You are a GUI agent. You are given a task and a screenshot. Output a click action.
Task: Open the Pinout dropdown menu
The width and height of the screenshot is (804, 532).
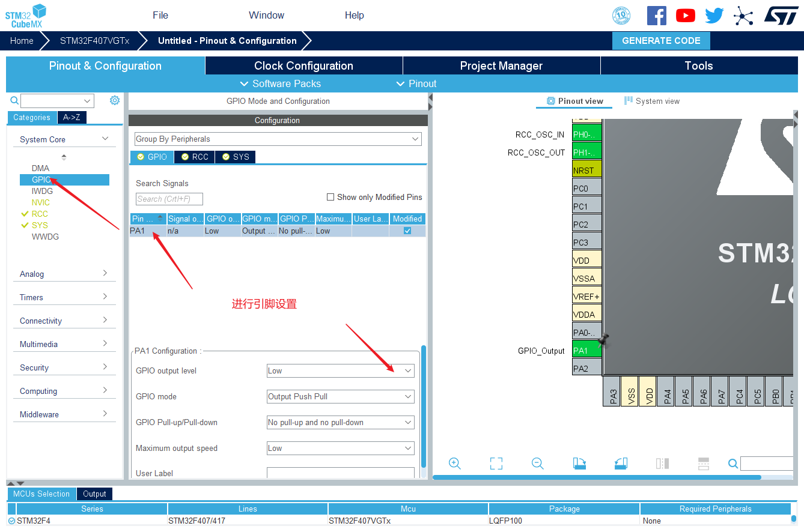coord(416,83)
